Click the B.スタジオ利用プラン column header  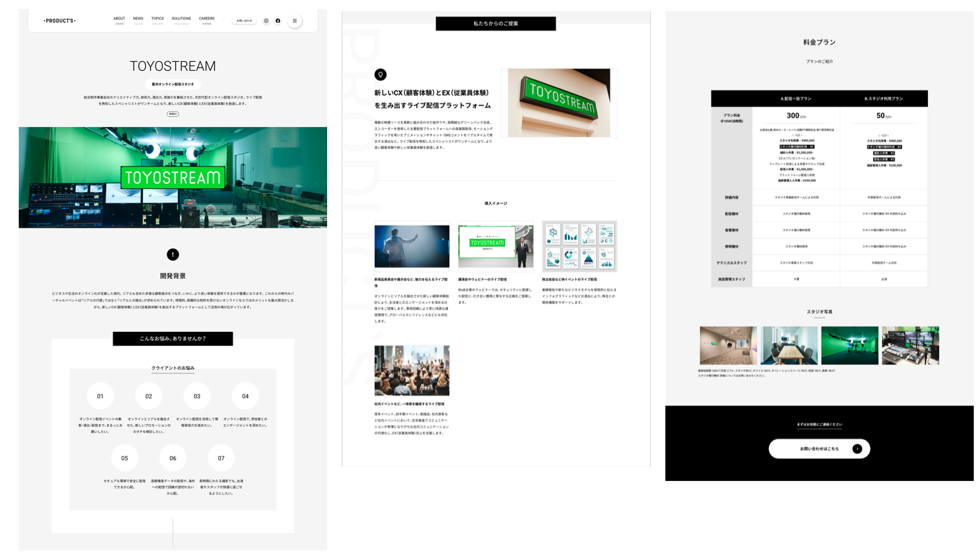click(x=883, y=99)
